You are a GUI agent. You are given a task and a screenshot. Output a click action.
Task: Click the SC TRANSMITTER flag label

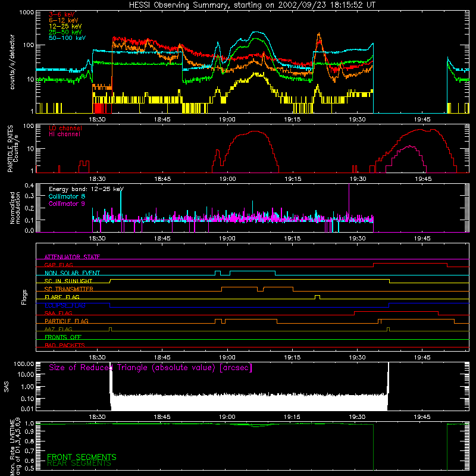click(69, 289)
